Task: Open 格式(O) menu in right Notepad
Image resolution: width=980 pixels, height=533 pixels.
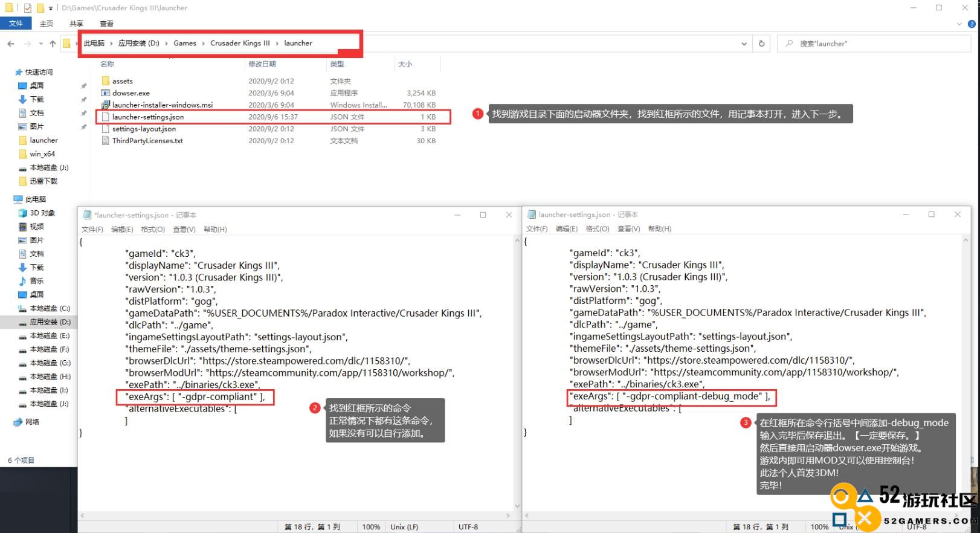Action: pos(598,228)
